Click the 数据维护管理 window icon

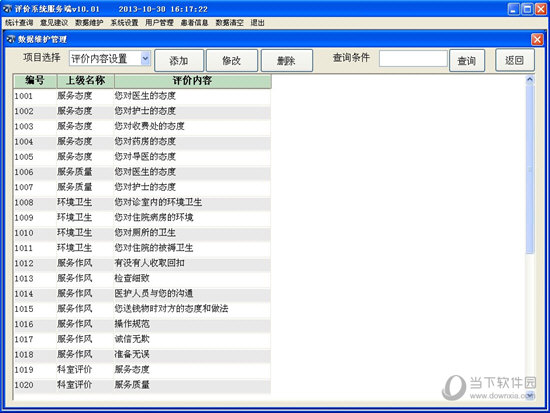click(11, 39)
